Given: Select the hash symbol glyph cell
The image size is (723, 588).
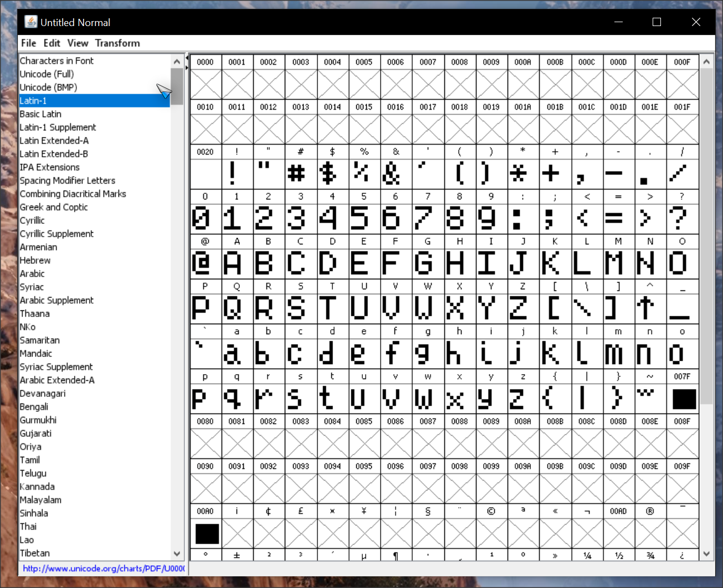Looking at the screenshot, I should [301, 174].
